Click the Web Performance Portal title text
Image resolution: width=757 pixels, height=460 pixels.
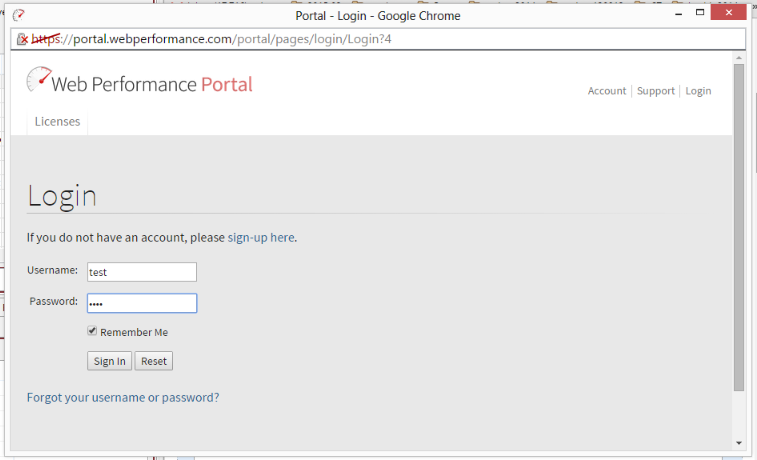pos(152,84)
